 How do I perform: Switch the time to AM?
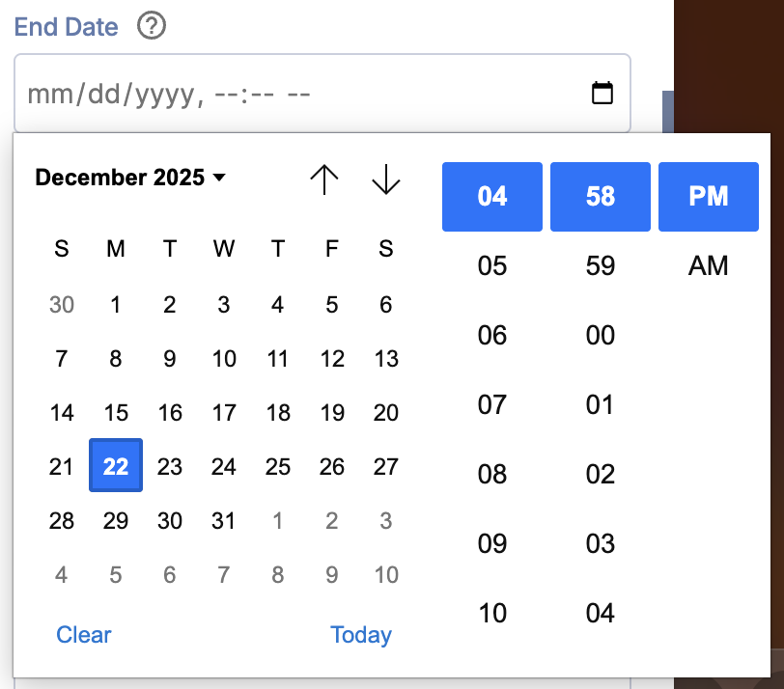pyautogui.click(x=708, y=265)
